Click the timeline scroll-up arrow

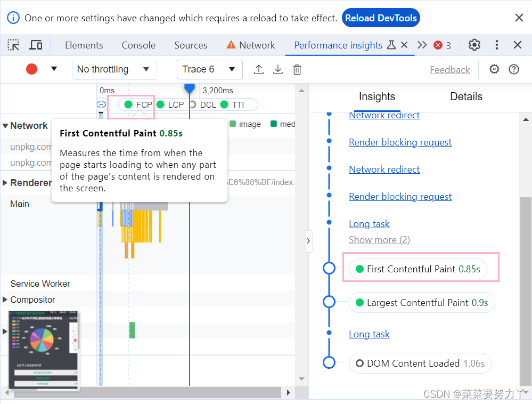(301, 91)
